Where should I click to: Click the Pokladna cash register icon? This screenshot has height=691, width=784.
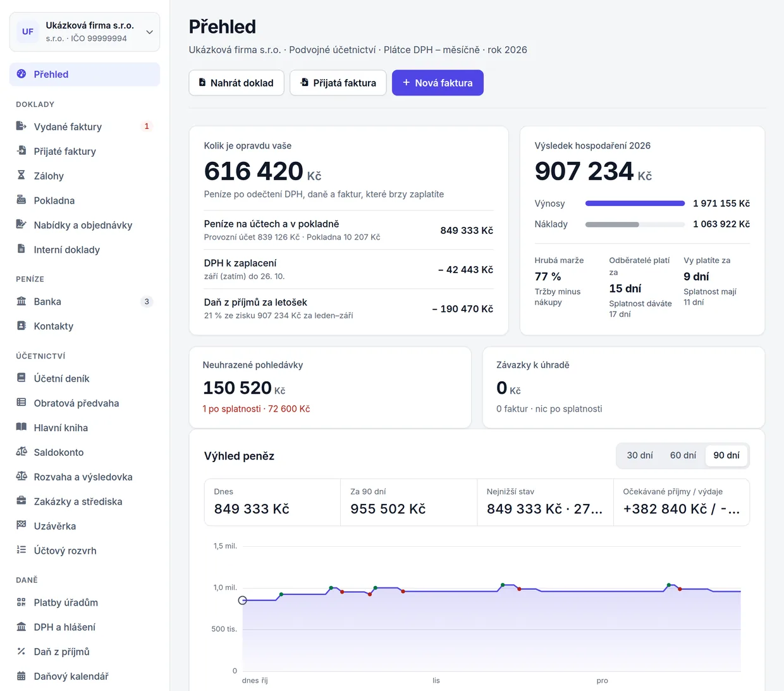click(x=21, y=200)
